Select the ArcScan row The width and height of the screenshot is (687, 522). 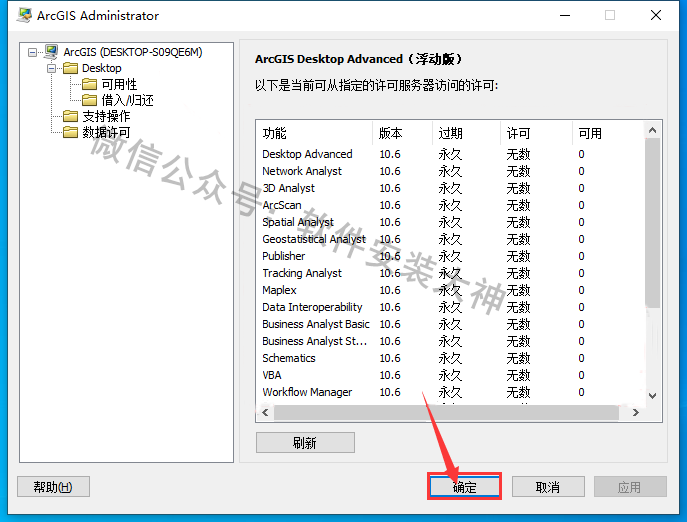click(450, 205)
